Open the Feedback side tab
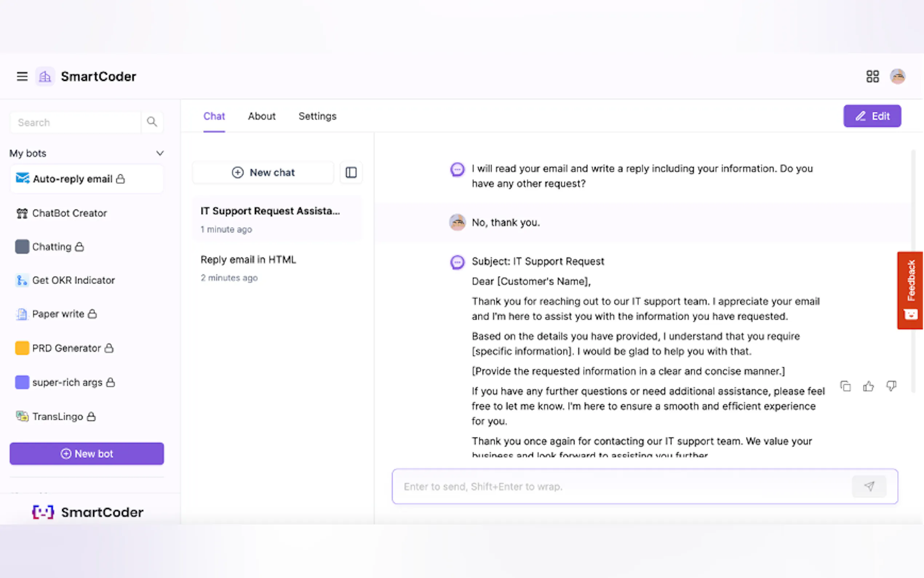 [911, 290]
